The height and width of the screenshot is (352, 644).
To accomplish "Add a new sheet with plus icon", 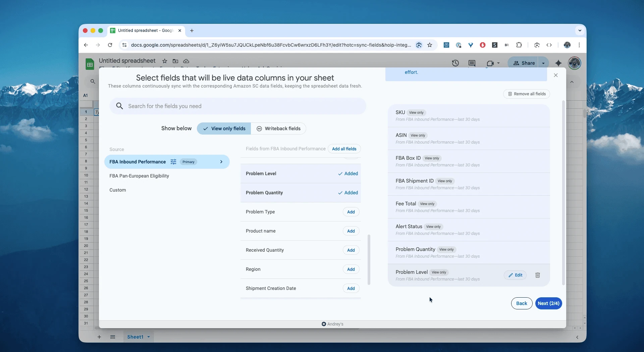I will click(99, 337).
